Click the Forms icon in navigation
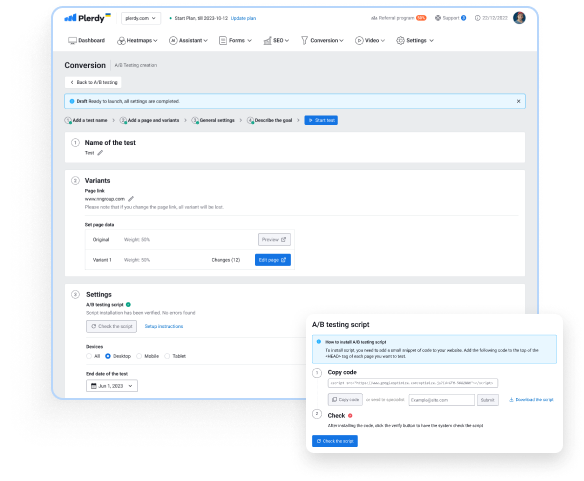 (223, 40)
